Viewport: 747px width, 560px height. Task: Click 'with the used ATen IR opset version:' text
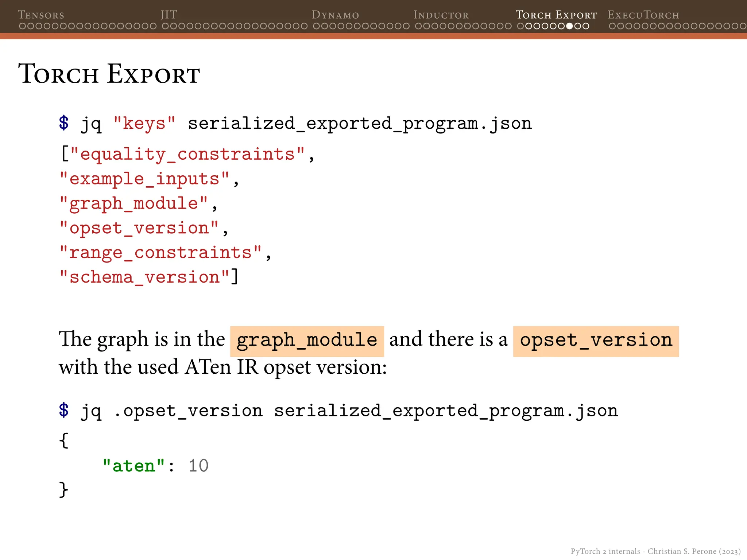pyautogui.click(x=223, y=367)
